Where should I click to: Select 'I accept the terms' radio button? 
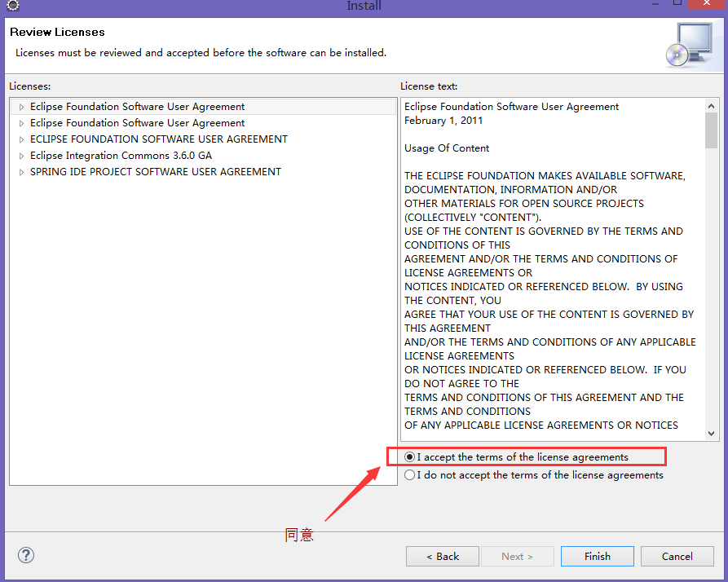pos(409,457)
